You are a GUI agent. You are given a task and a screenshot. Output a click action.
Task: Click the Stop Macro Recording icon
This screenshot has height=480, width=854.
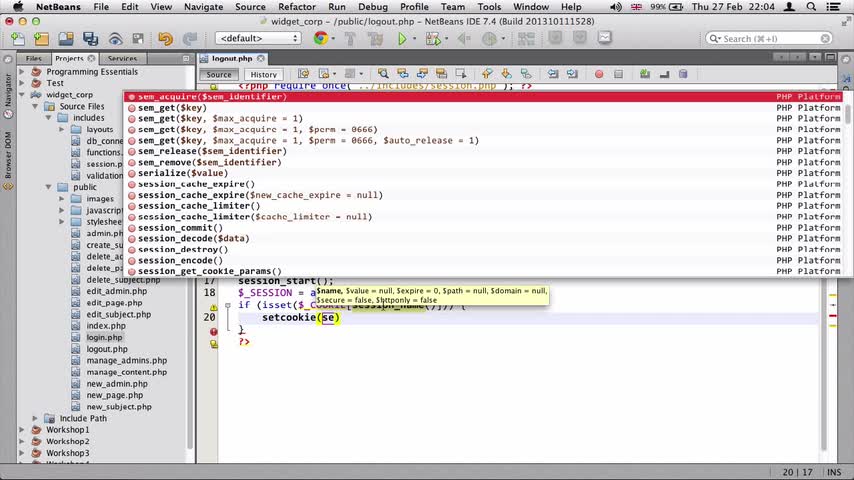click(x=618, y=74)
